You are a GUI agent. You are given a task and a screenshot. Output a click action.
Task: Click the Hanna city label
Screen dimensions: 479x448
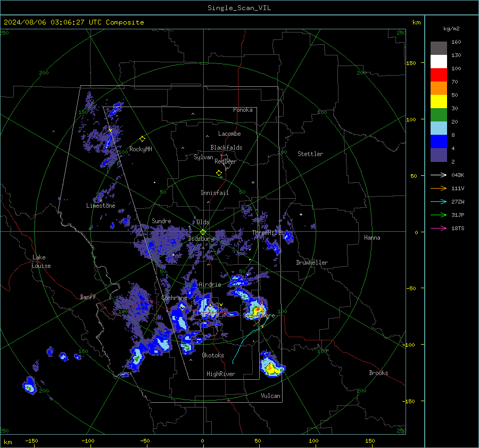(x=372, y=238)
